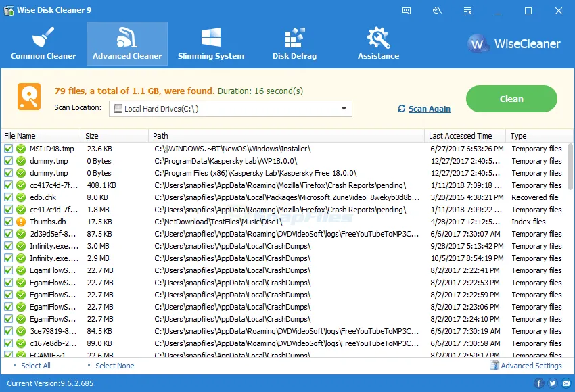
Task: Toggle checkbox for 3ce79819-8 file
Action: pyautogui.click(x=8, y=331)
